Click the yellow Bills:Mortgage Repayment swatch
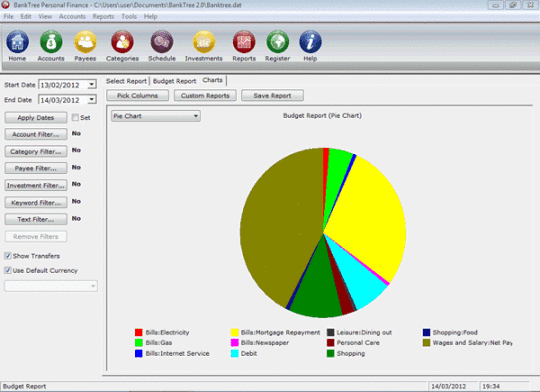Viewport: 540px width, 392px height. coord(235,332)
